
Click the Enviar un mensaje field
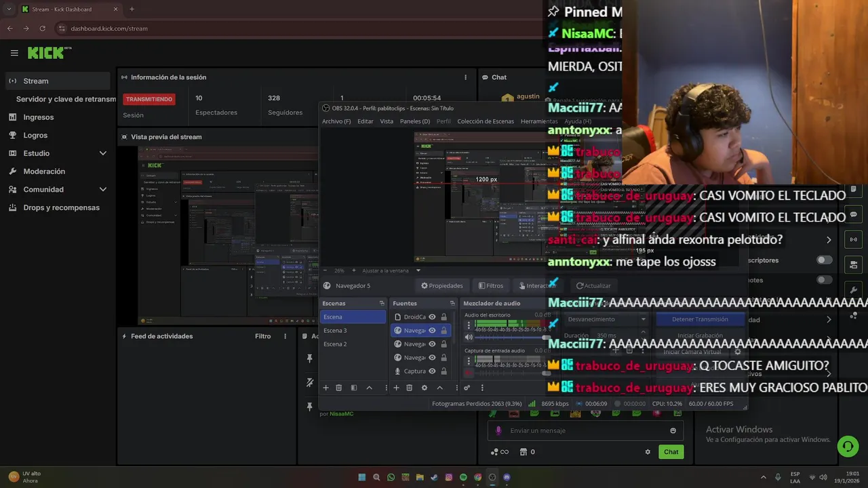(585, 430)
